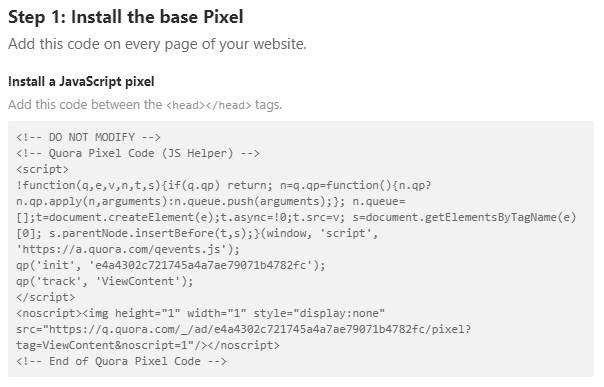
Task: Click the DO NOT MODIFY comment line
Action: (88, 137)
